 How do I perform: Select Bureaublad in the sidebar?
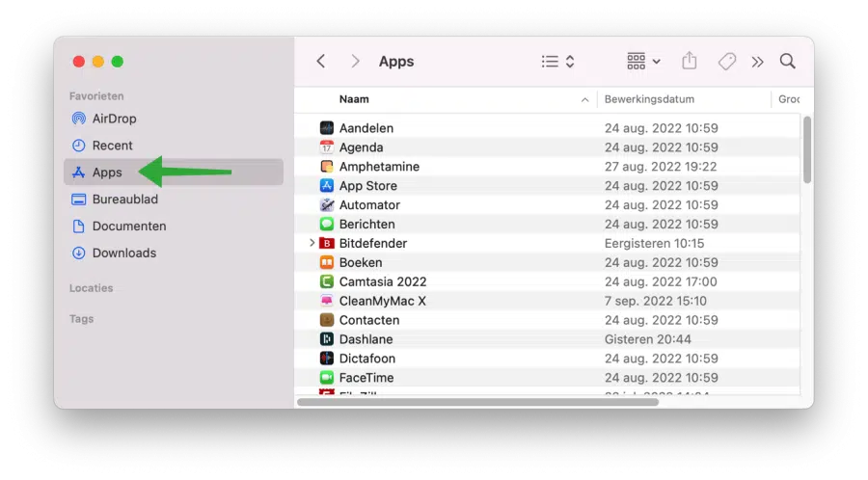[174, 200]
